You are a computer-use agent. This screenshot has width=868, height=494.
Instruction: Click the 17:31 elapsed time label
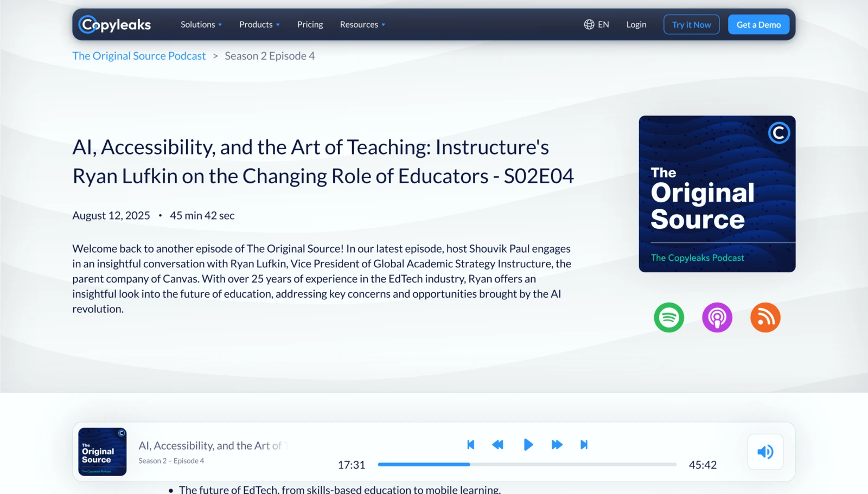click(x=352, y=465)
